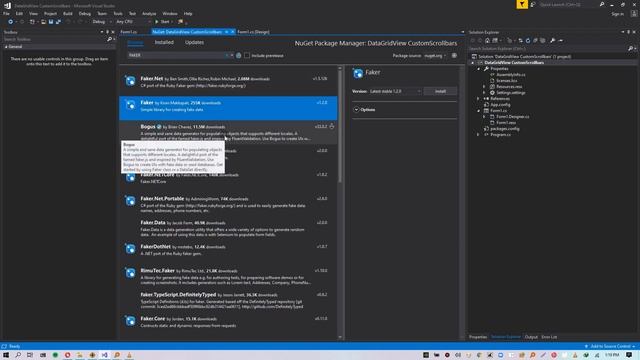
Task: Switch to the Installed tab
Action: coord(164,42)
